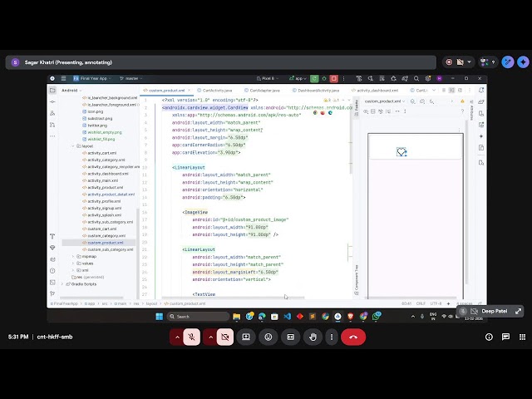Switch to CartActivity.java tab
The image size is (532, 399).
pos(214,91)
